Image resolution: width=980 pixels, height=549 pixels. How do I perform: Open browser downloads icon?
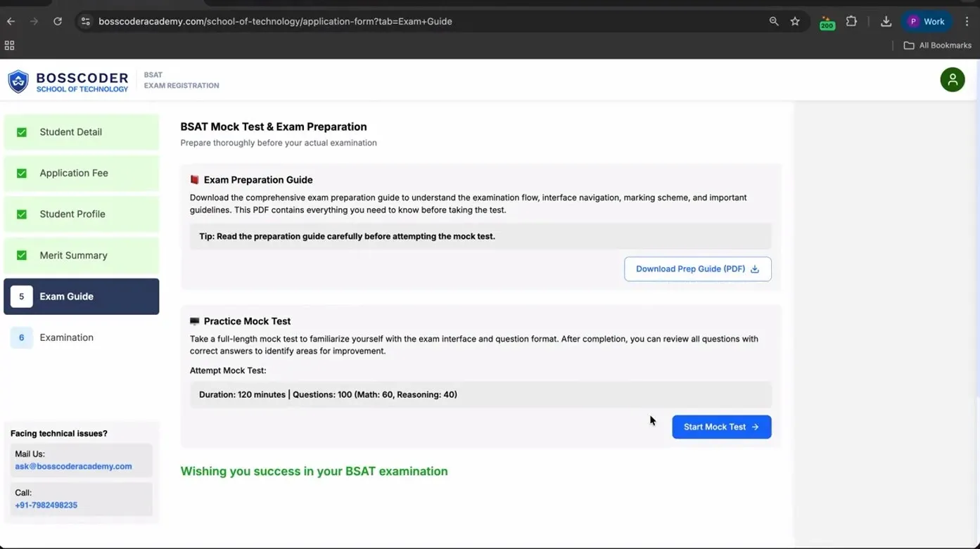point(886,21)
